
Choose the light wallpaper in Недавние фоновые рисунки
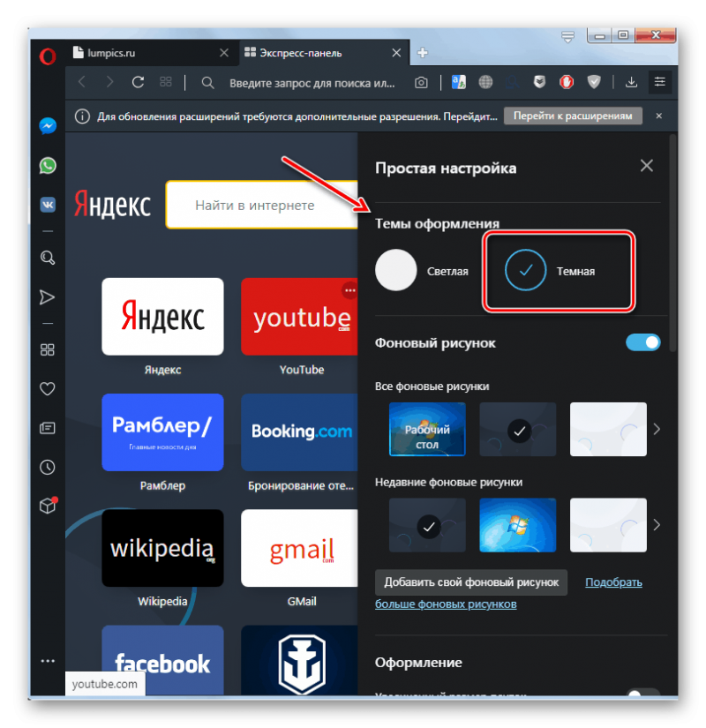(x=608, y=525)
